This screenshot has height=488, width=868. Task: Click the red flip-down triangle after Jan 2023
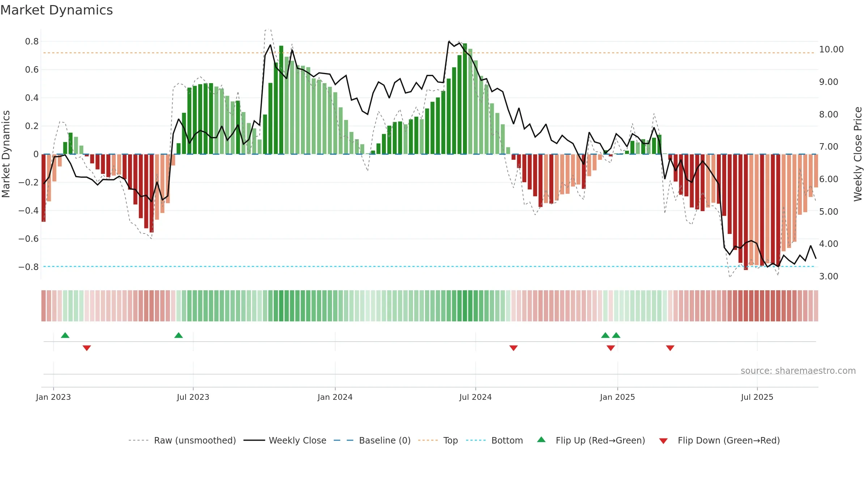(x=87, y=348)
